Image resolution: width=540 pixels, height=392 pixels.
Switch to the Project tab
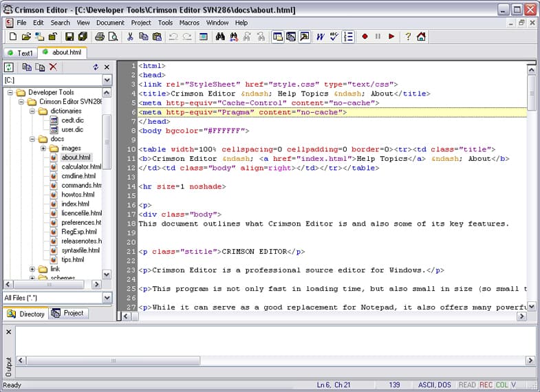(69, 313)
